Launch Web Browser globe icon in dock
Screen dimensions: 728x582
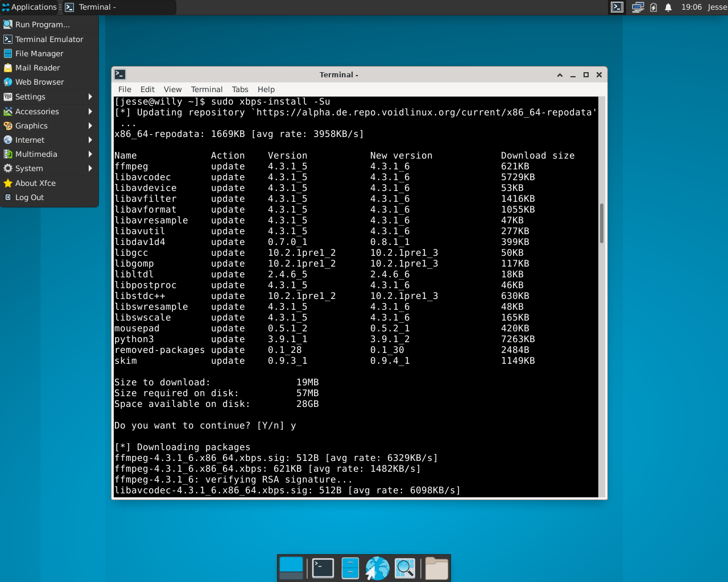pyautogui.click(x=377, y=568)
